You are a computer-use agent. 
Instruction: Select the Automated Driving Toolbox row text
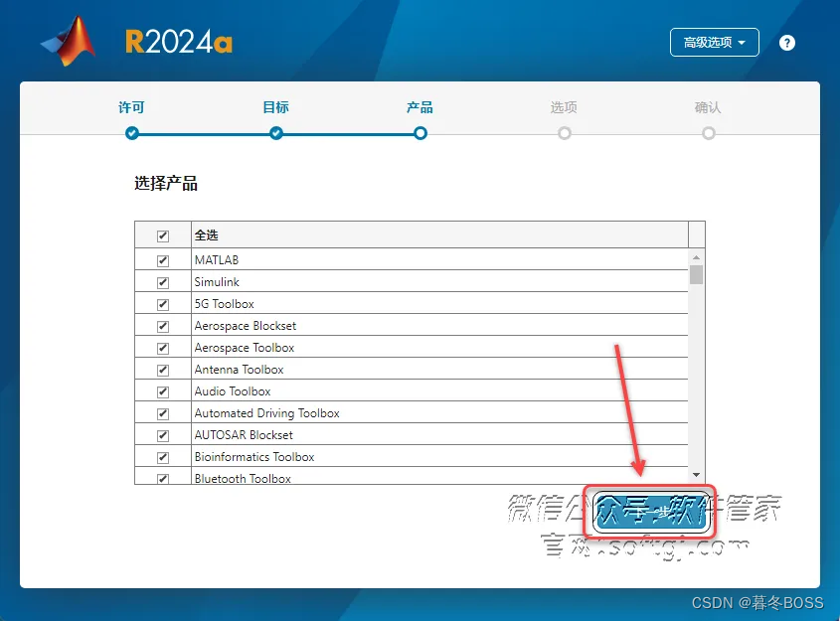click(x=266, y=413)
